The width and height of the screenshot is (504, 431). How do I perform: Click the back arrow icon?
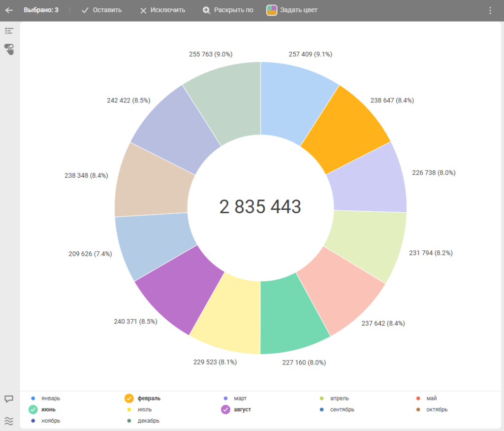pyautogui.click(x=9, y=10)
